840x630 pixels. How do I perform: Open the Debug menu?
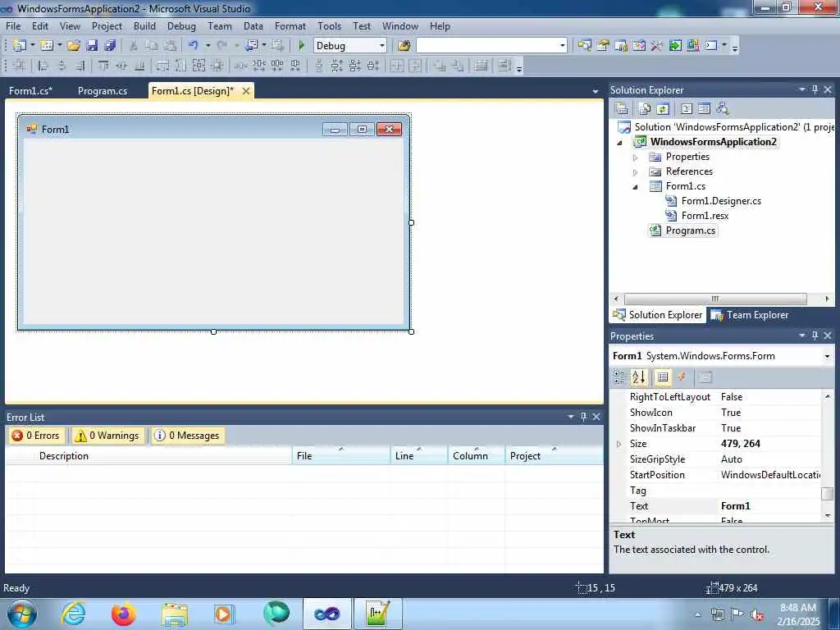[x=181, y=26]
